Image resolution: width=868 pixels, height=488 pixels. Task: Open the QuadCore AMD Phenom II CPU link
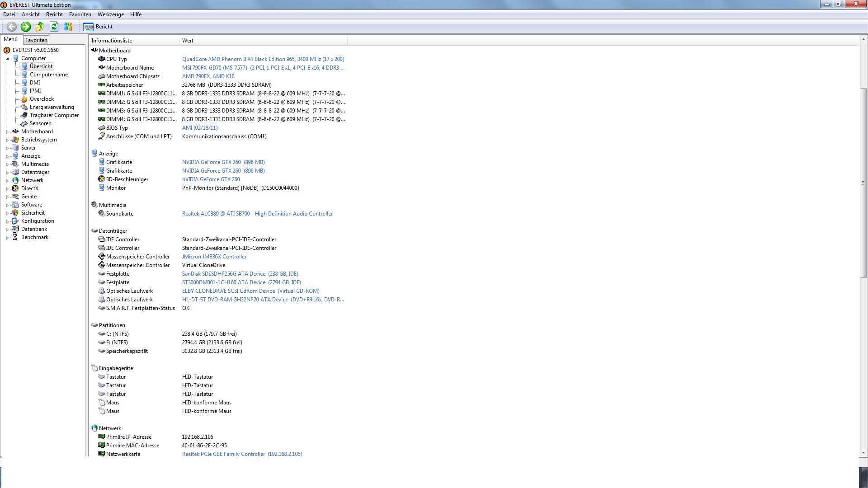263,59
